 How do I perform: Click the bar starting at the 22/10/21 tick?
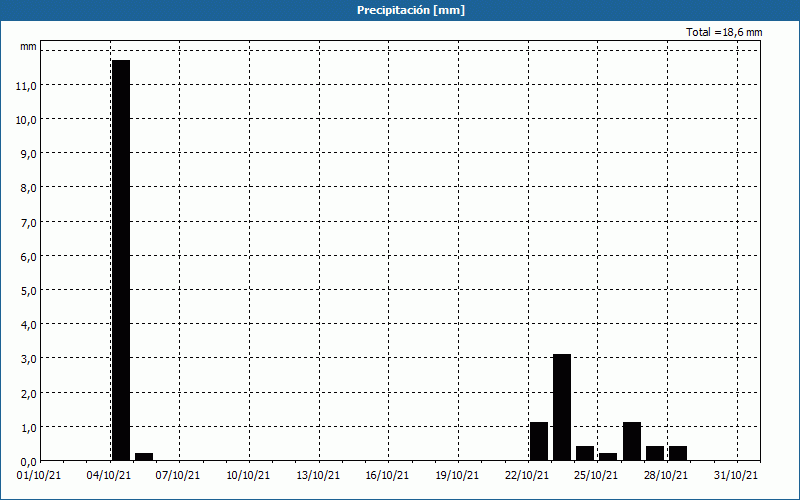(539, 441)
